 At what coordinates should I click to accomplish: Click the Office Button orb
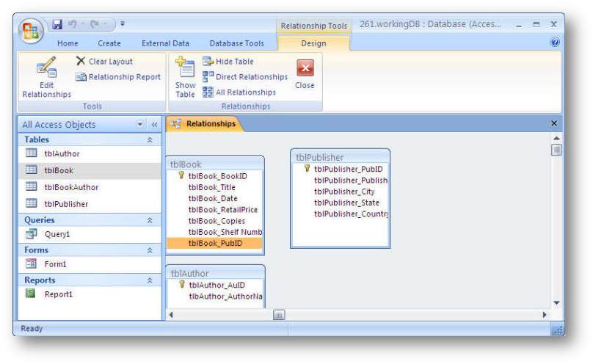click(x=31, y=31)
